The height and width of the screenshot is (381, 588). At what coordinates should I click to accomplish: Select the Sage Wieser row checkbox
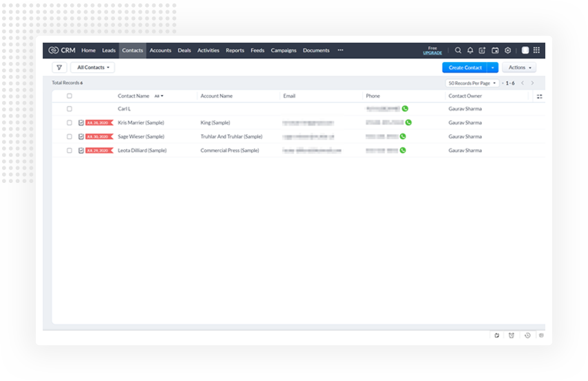click(70, 136)
